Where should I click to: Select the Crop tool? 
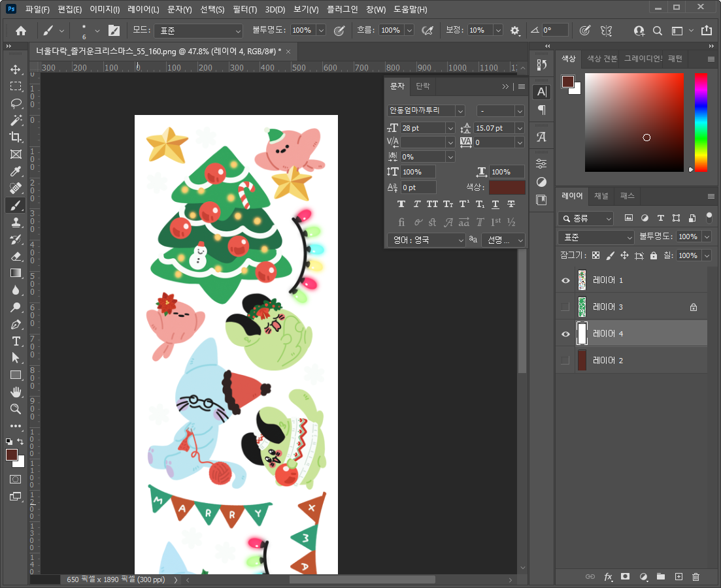(x=16, y=137)
